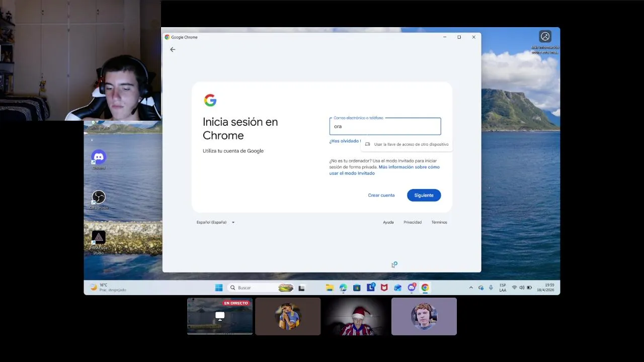Open the Español (España) language dropdown
Viewport: 644px width, 362px height.
click(x=215, y=222)
